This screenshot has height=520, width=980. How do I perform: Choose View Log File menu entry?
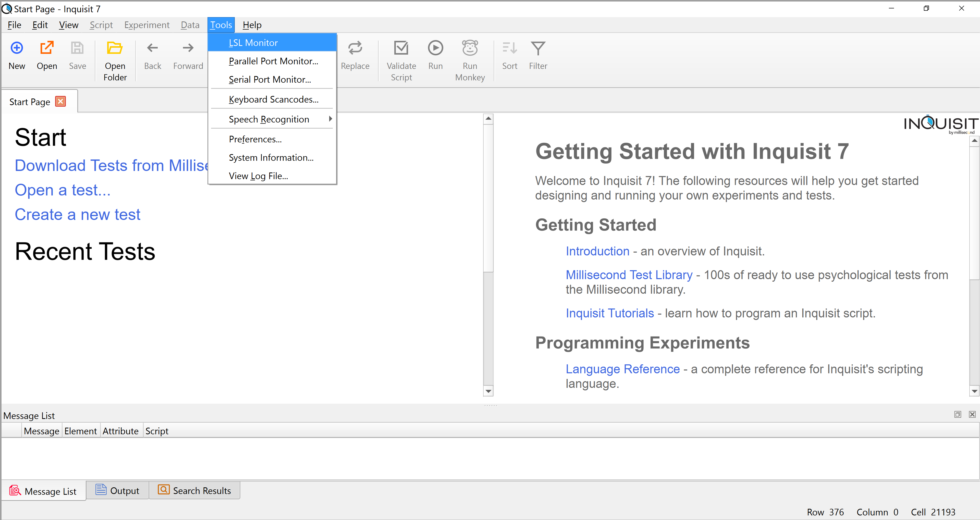pyautogui.click(x=272, y=176)
